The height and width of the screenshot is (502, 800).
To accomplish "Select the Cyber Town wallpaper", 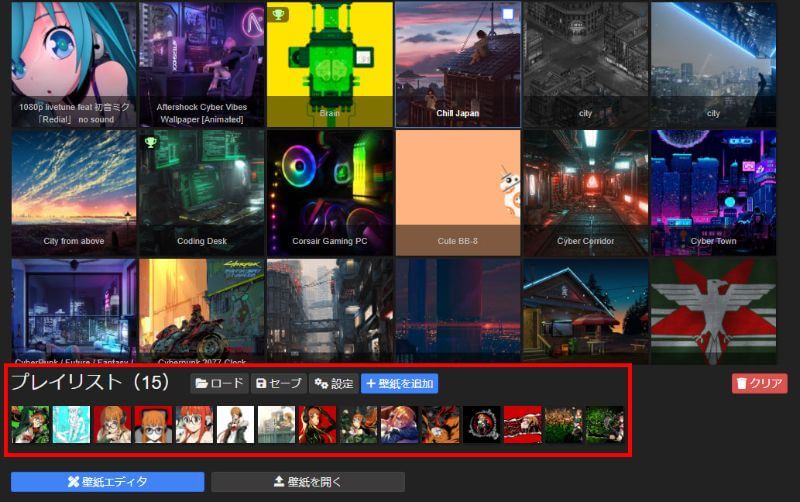I will tap(714, 193).
